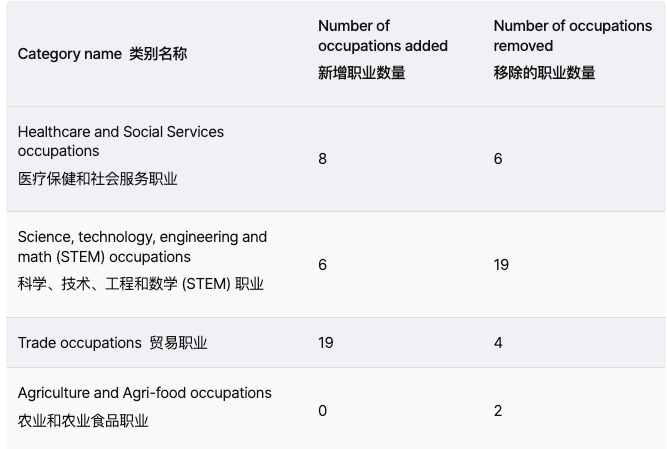Click the "Trade occupations" category text
Screen dimensions: 667x449
79,343
